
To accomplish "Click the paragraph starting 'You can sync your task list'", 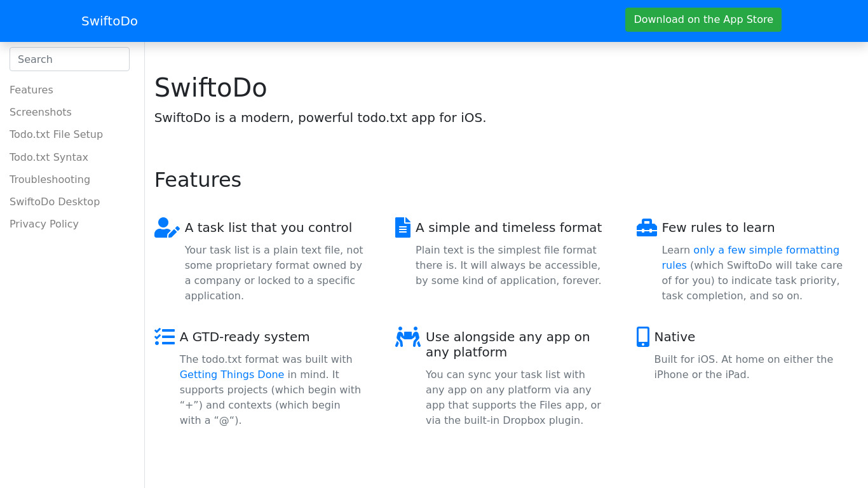I will (513, 397).
